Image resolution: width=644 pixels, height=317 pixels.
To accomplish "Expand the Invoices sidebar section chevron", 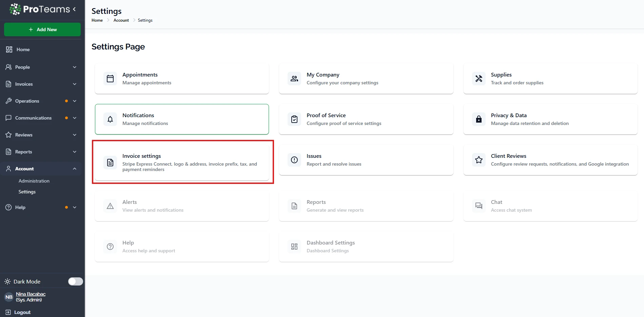I will coord(75,84).
